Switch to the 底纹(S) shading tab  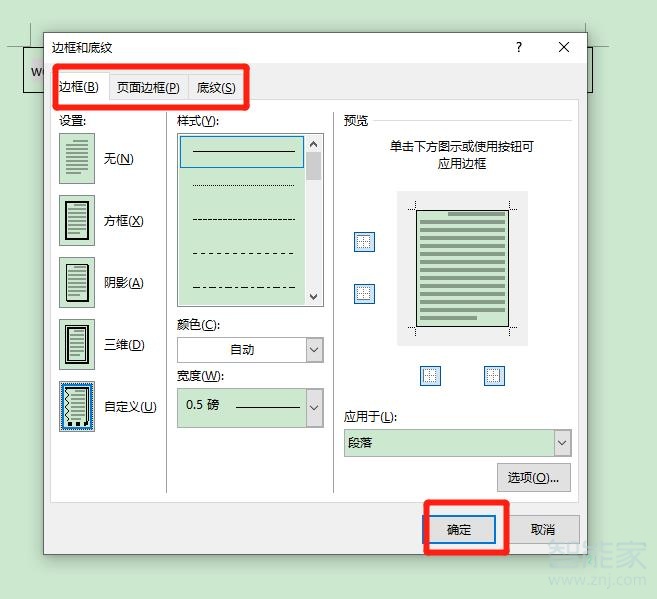(x=216, y=88)
